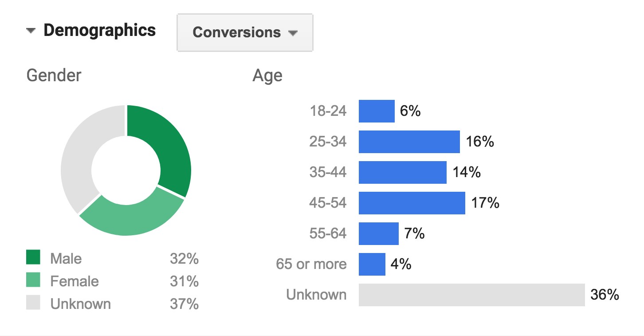Click the 25-34 age bar
This screenshot has height=336, width=644.
tap(409, 142)
